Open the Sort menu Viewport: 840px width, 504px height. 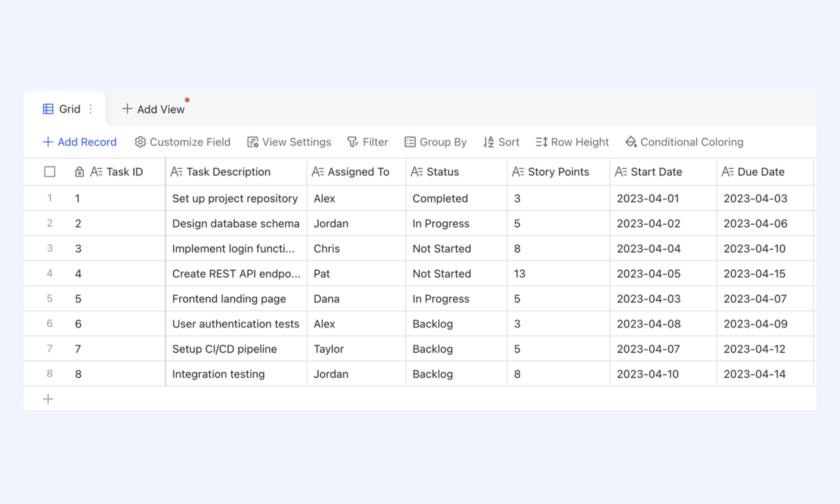501,142
